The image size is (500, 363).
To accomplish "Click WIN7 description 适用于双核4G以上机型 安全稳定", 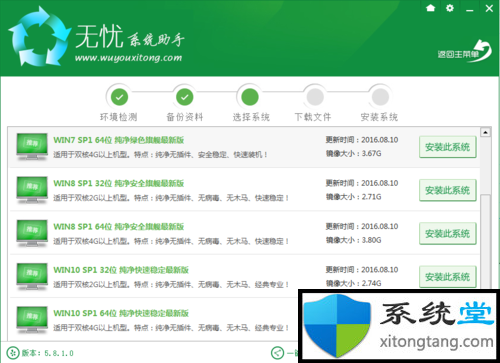I will coord(160,155).
